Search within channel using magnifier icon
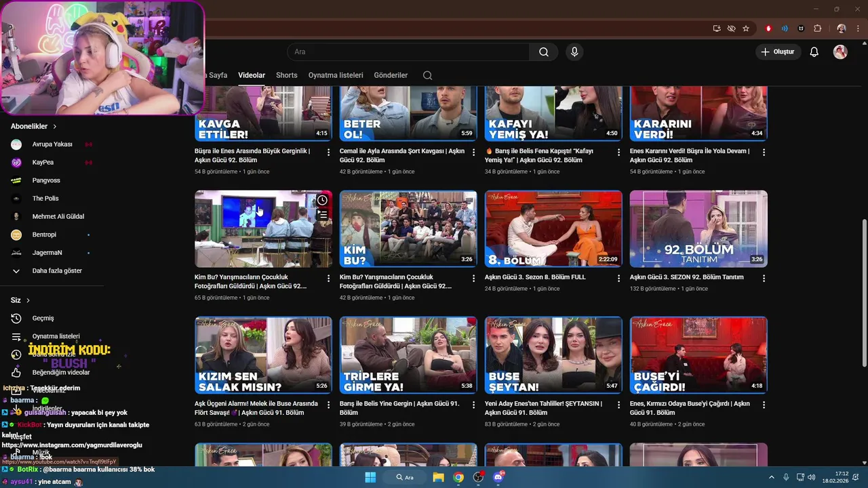868x488 pixels. click(x=427, y=75)
